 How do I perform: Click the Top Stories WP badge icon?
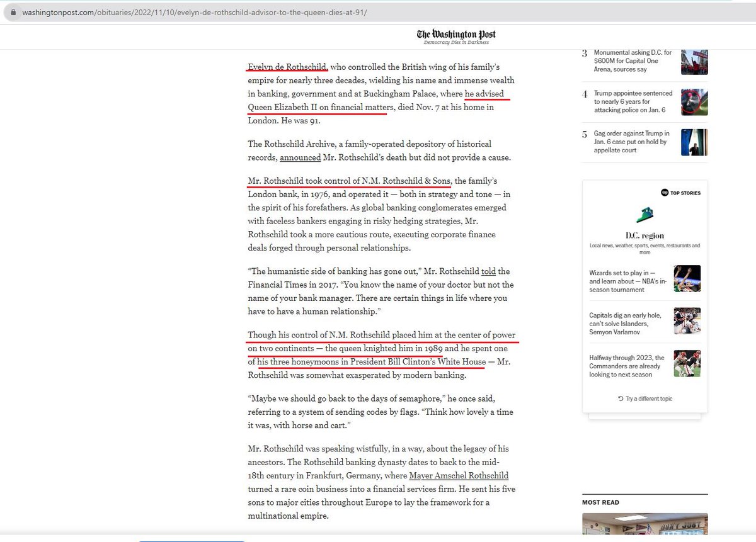click(x=664, y=193)
